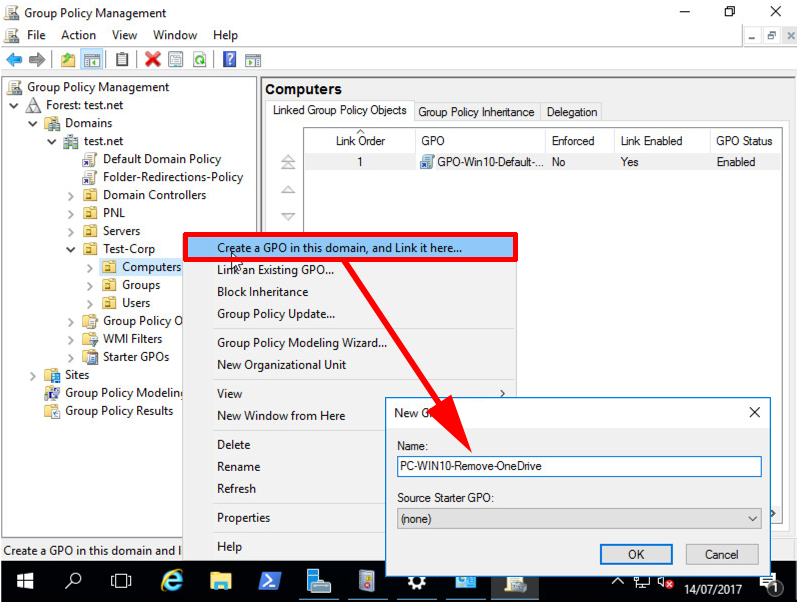Screen dimensions: 797x602
Task: Expand the Starter GPOs node
Action: pyautogui.click(x=71, y=357)
